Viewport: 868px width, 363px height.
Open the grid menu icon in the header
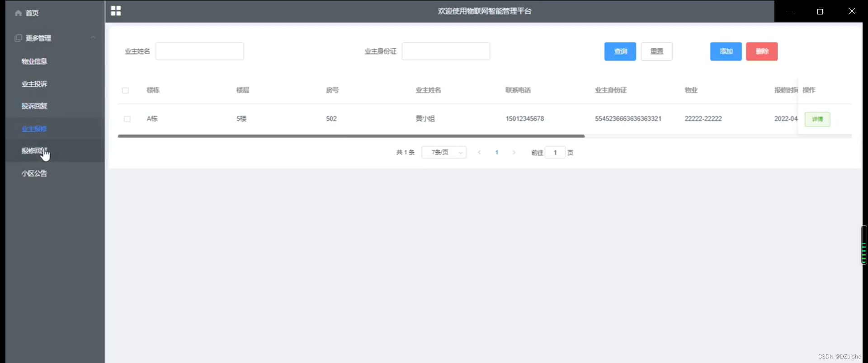[x=116, y=11]
